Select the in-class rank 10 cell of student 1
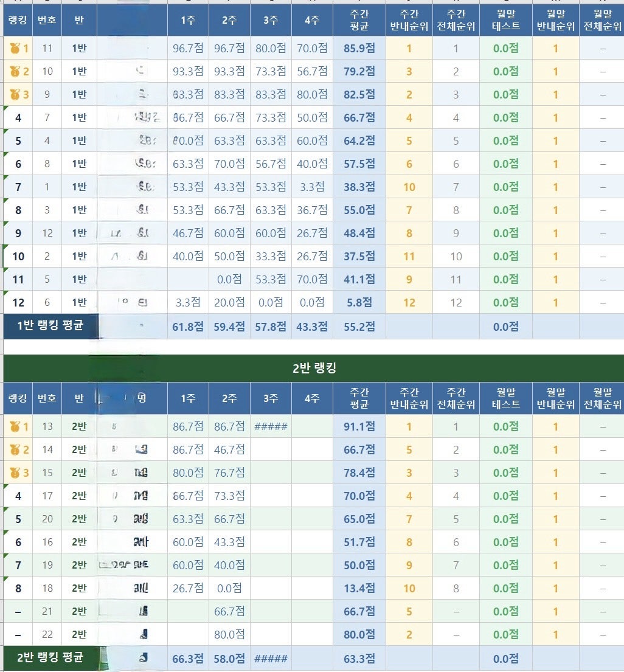This screenshot has height=672, width=624. [x=409, y=187]
